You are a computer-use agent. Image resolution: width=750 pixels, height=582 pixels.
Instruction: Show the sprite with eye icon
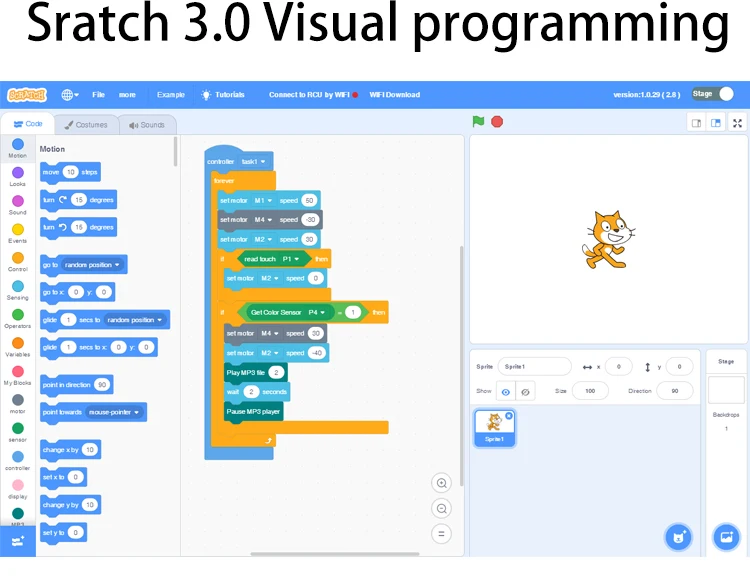tap(506, 392)
